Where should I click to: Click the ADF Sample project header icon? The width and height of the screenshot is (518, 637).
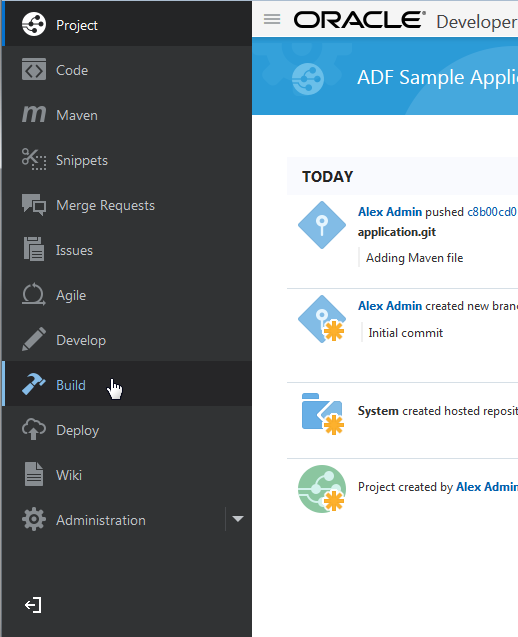pyautogui.click(x=308, y=79)
